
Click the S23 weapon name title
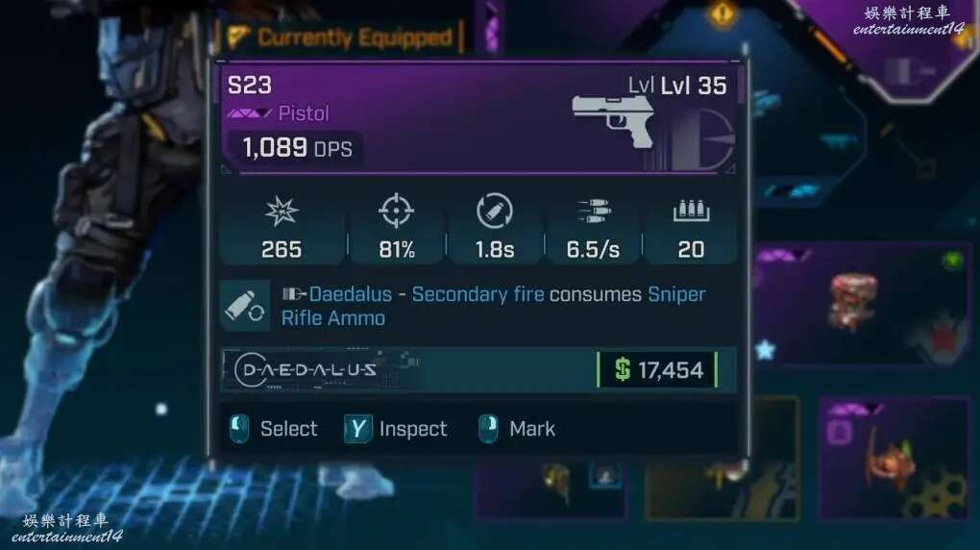click(x=250, y=86)
